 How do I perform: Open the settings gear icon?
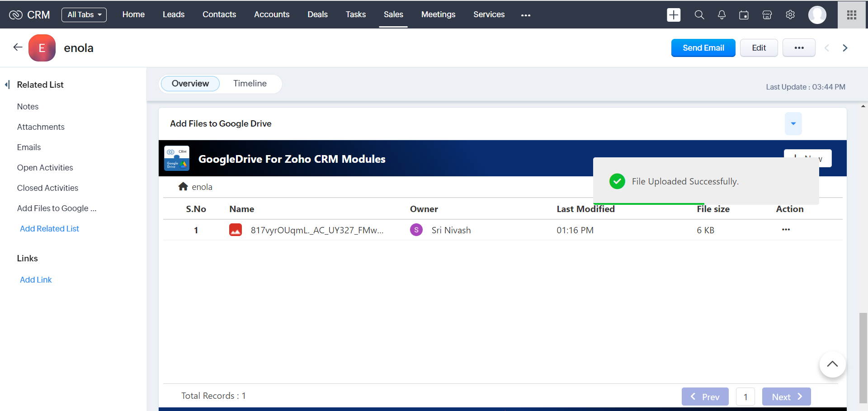(x=790, y=15)
